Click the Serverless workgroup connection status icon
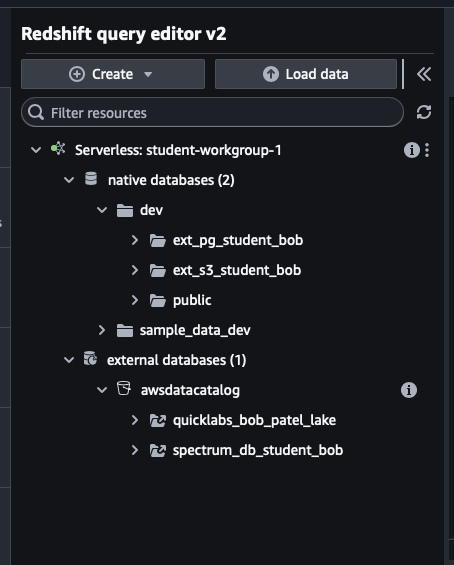 point(58,148)
